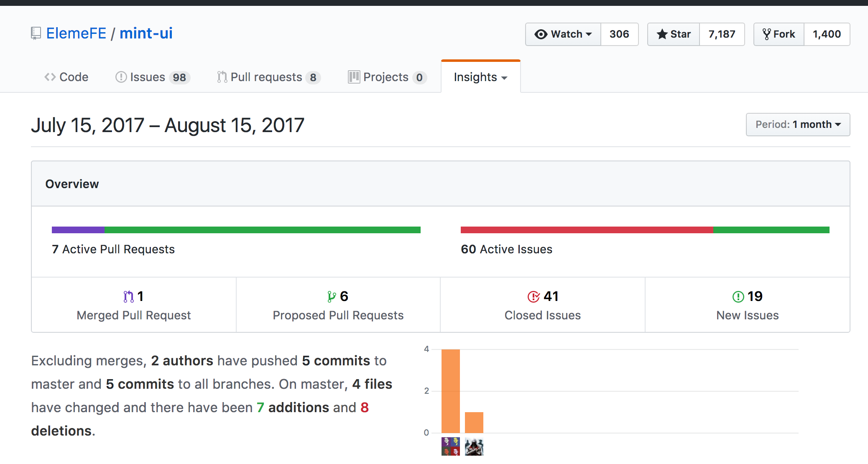
Task: Click the star icon
Action: coord(662,34)
